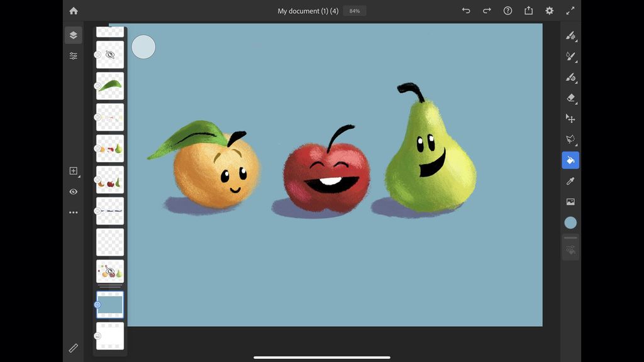644x362 pixels.
Task: Select the Eyedropper tool
Action: point(571,181)
